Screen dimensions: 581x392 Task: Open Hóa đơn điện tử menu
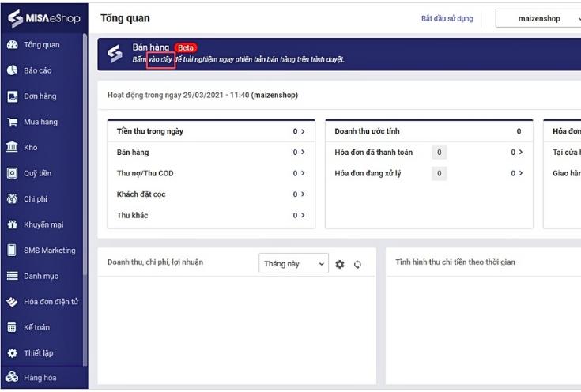point(51,302)
